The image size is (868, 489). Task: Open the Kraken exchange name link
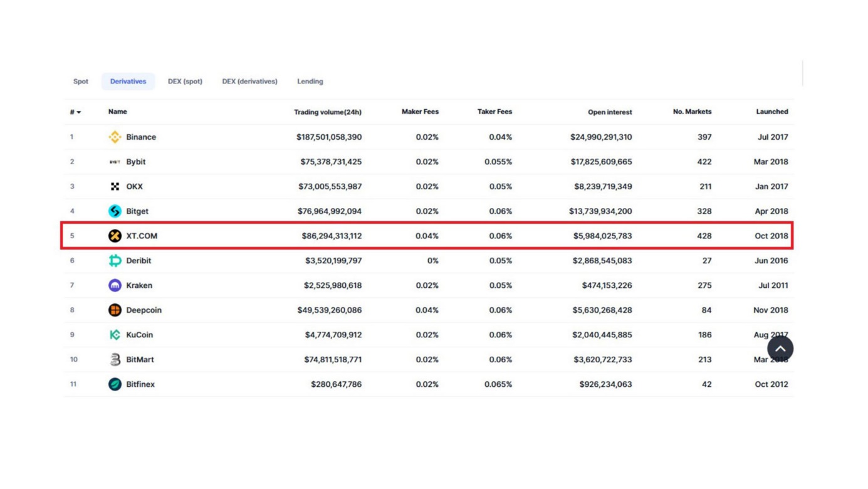click(x=139, y=285)
